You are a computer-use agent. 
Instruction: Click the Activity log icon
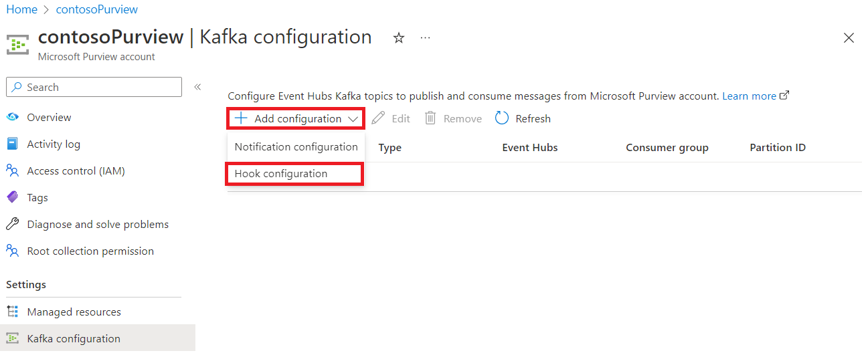click(x=13, y=144)
